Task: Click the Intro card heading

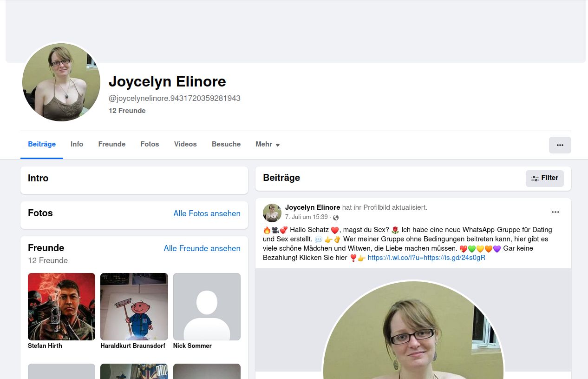Action: tap(38, 178)
